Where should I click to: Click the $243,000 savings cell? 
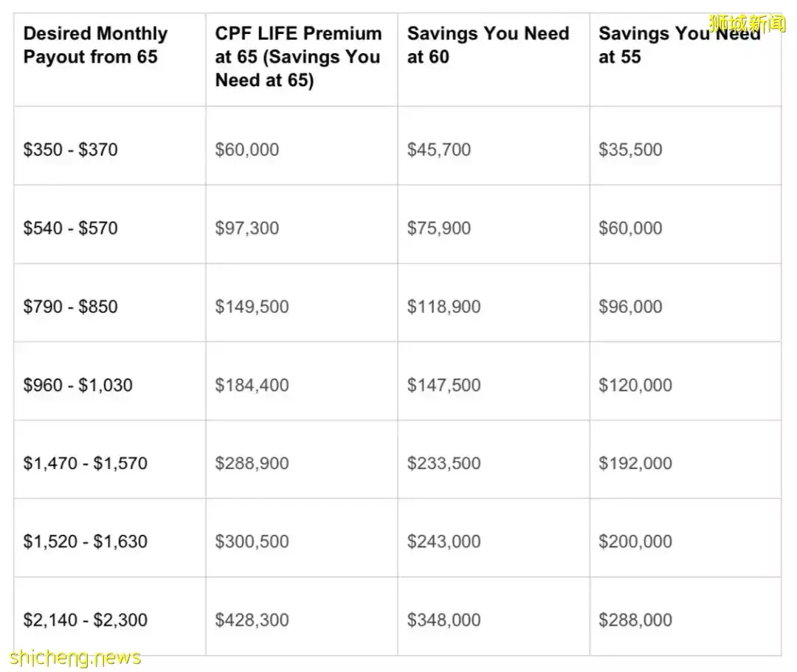[444, 541]
